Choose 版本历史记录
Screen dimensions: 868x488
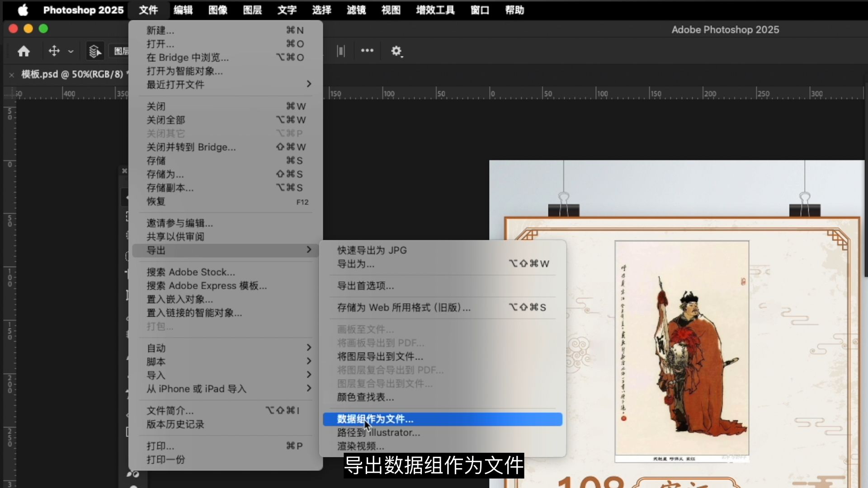click(x=226, y=424)
